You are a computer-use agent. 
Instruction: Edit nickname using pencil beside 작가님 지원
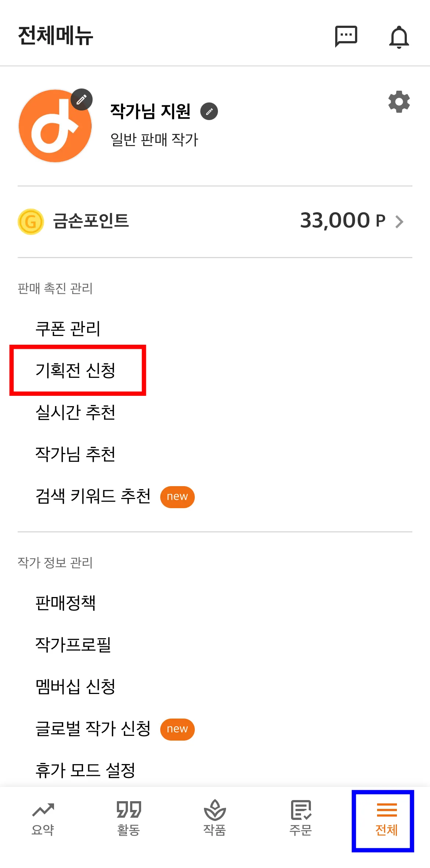tap(209, 111)
